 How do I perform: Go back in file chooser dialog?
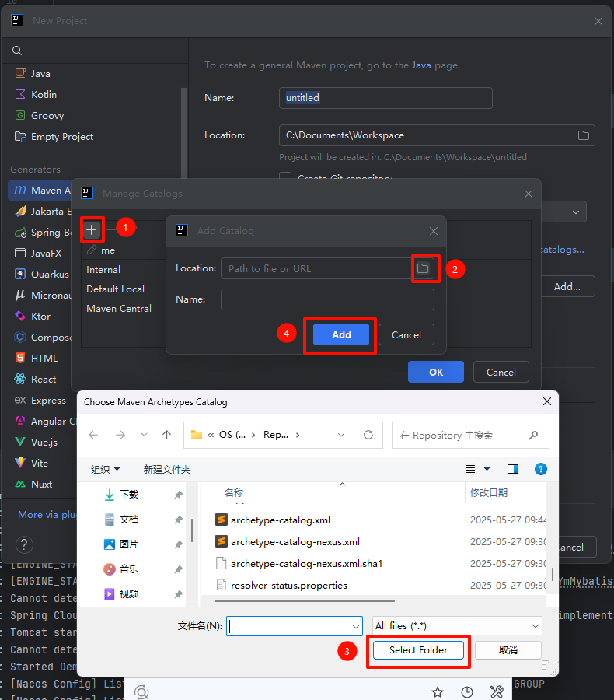93,435
